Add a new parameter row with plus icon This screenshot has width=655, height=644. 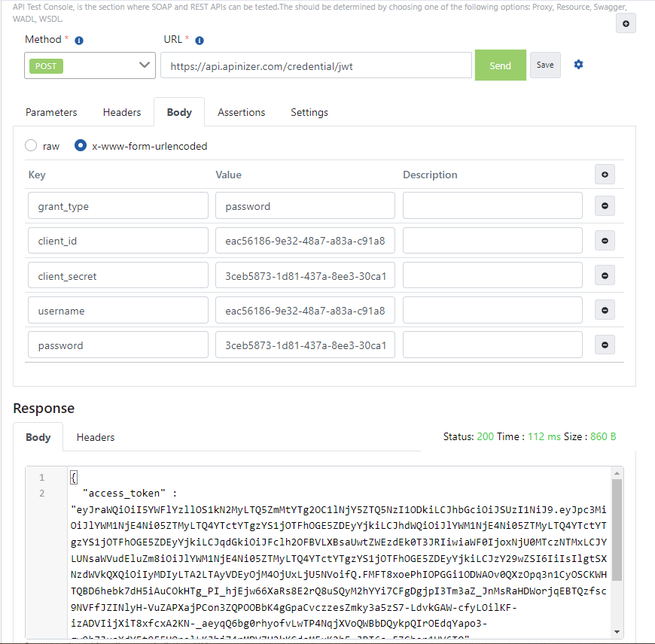(x=605, y=174)
